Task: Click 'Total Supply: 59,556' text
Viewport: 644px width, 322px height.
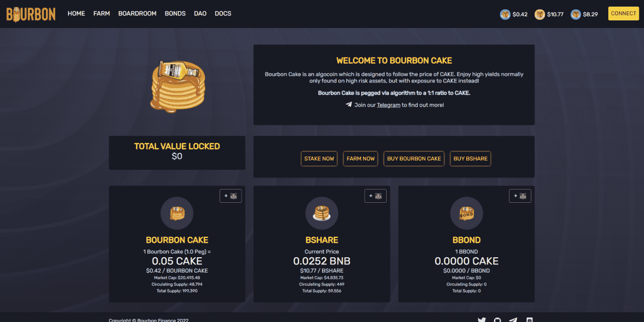Action: (321, 291)
